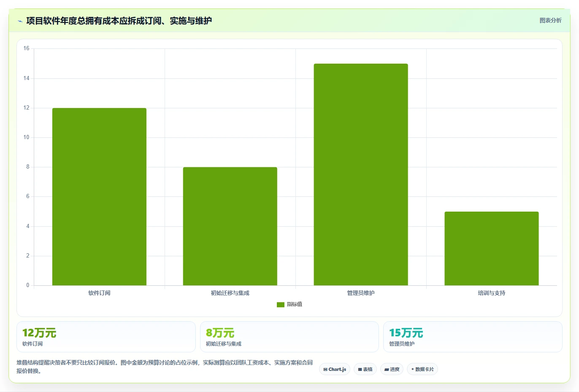Open the 12万元 软件订阅 card
579x392 pixels.
(106, 337)
